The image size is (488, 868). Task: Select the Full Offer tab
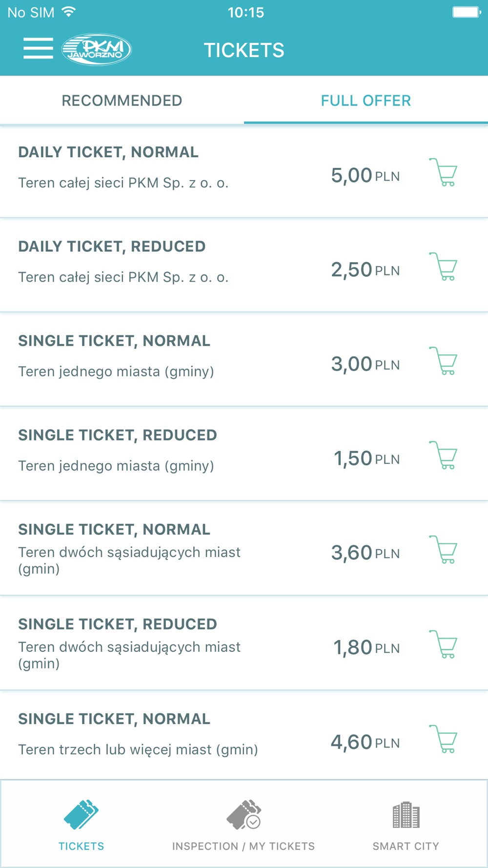click(366, 101)
